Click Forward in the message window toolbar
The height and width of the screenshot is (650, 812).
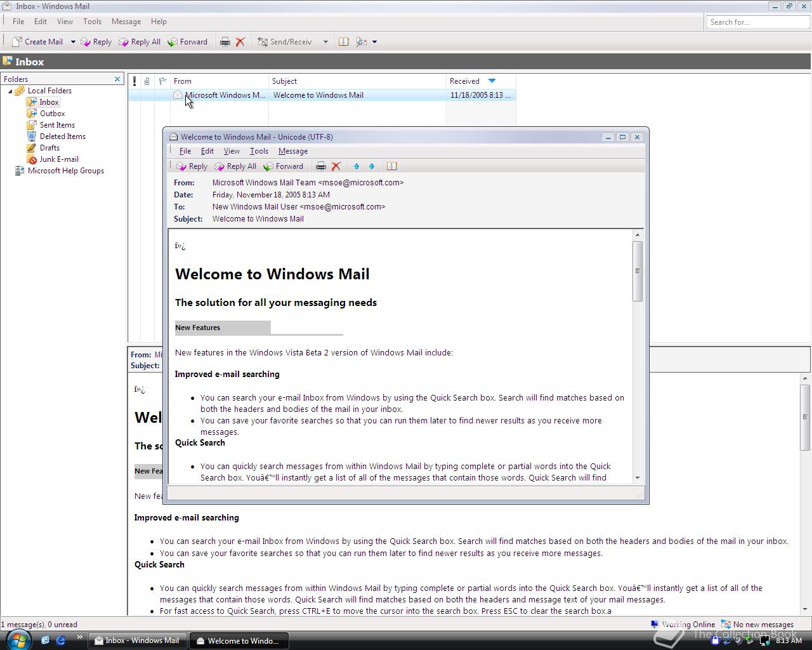click(x=284, y=166)
